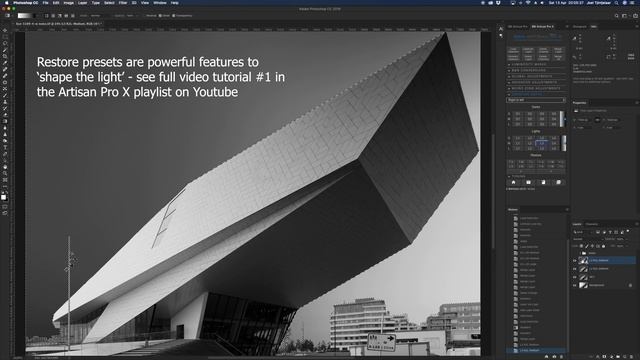The height and width of the screenshot is (360, 640).
Task: Click Darks gradient strip beside grid
Action: point(562,119)
